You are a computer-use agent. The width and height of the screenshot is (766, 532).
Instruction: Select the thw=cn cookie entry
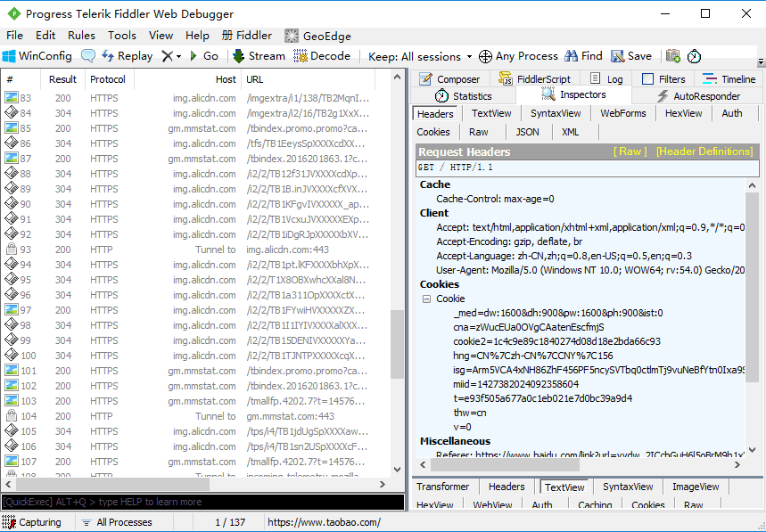tap(469, 413)
